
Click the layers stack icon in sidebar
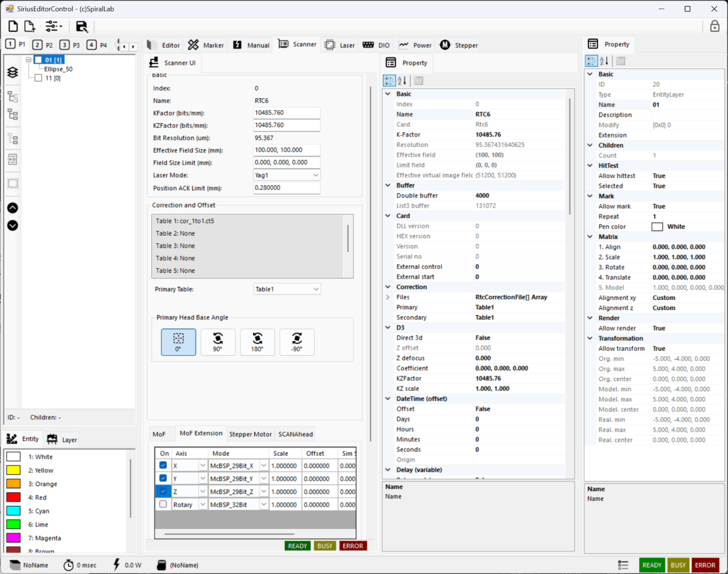pos(13,72)
